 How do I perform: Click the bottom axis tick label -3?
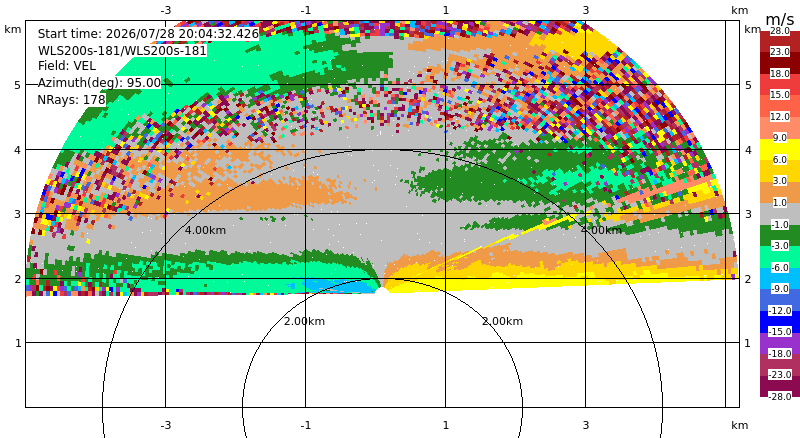point(165,425)
